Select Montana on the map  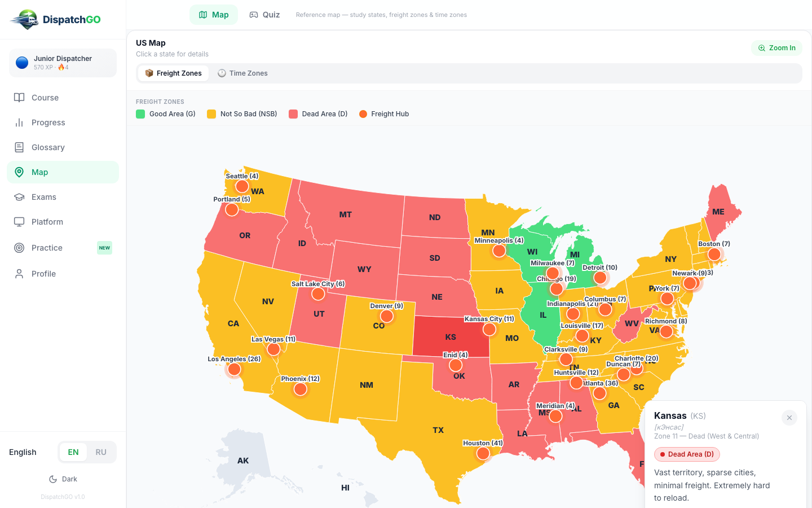[346, 214]
